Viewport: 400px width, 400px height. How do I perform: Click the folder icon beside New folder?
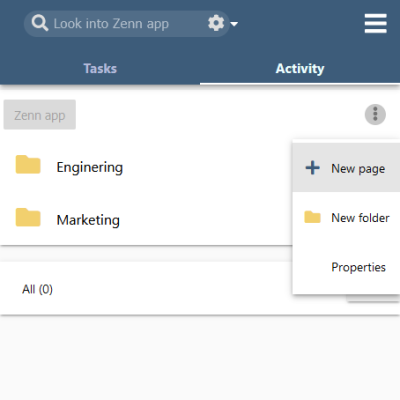click(312, 217)
